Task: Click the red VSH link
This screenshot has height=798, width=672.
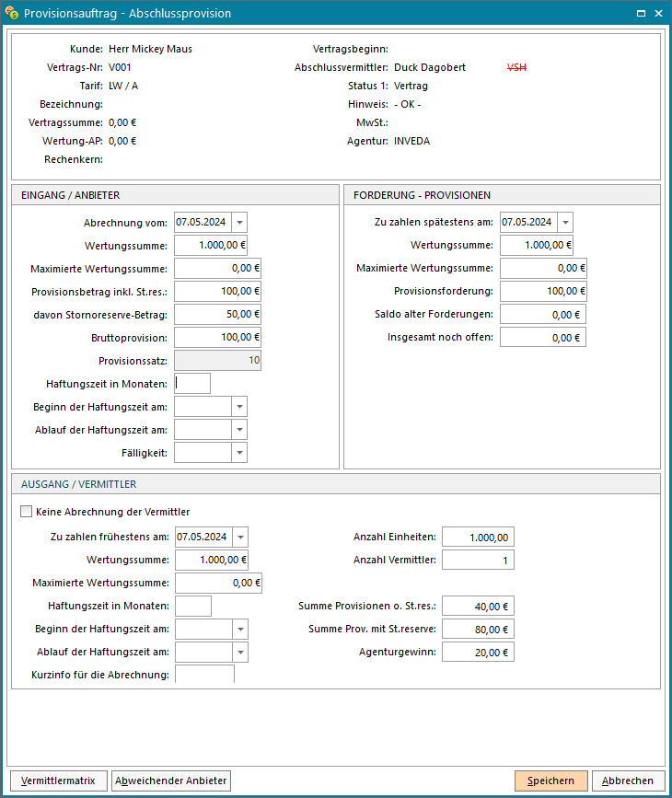Action: [517, 67]
